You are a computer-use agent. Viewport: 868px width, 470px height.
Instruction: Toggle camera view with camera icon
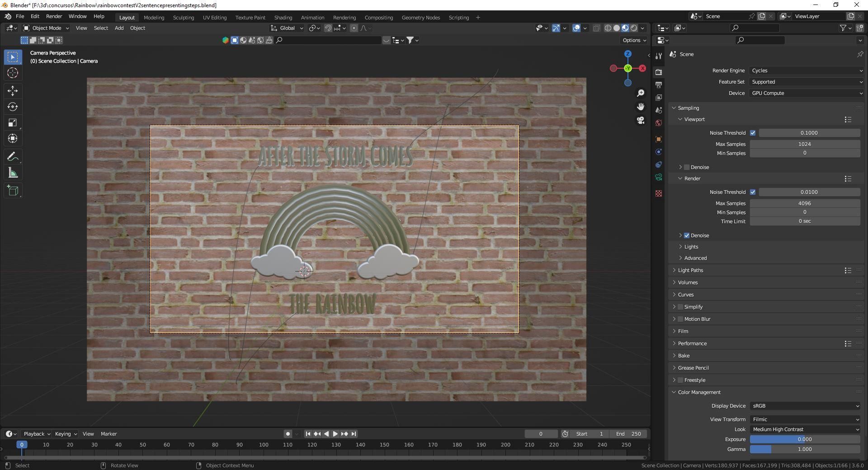click(x=641, y=121)
